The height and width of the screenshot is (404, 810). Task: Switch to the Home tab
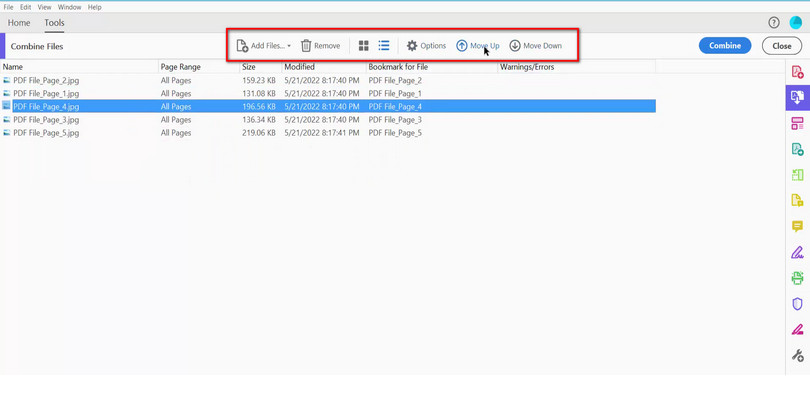[19, 23]
